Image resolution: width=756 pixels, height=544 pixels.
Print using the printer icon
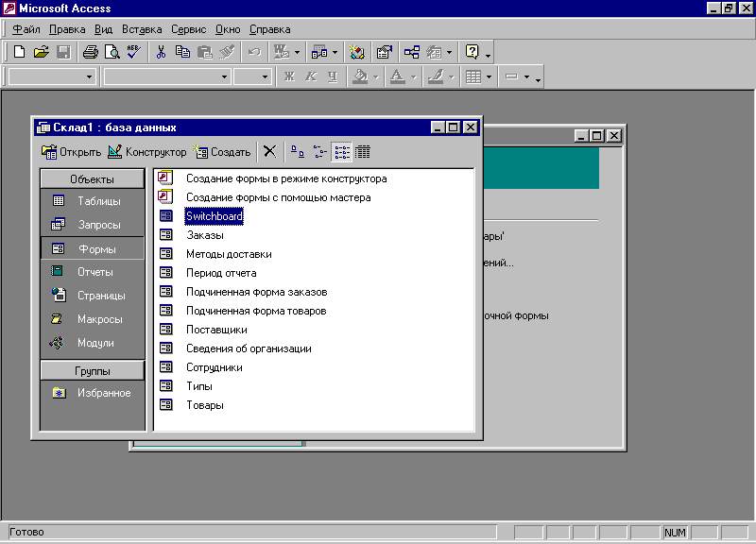click(x=90, y=52)
